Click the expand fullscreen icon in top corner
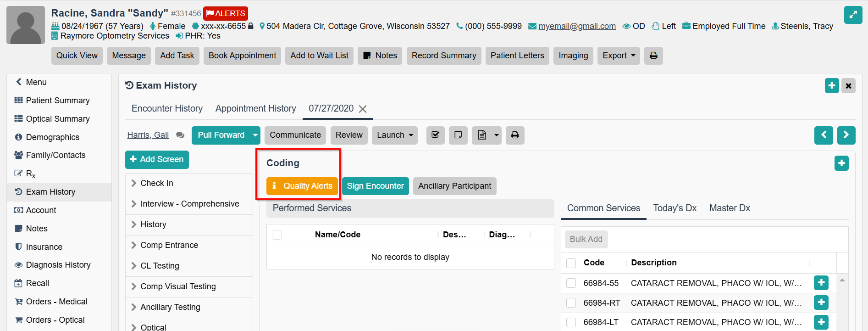 [x=853, y=15]
